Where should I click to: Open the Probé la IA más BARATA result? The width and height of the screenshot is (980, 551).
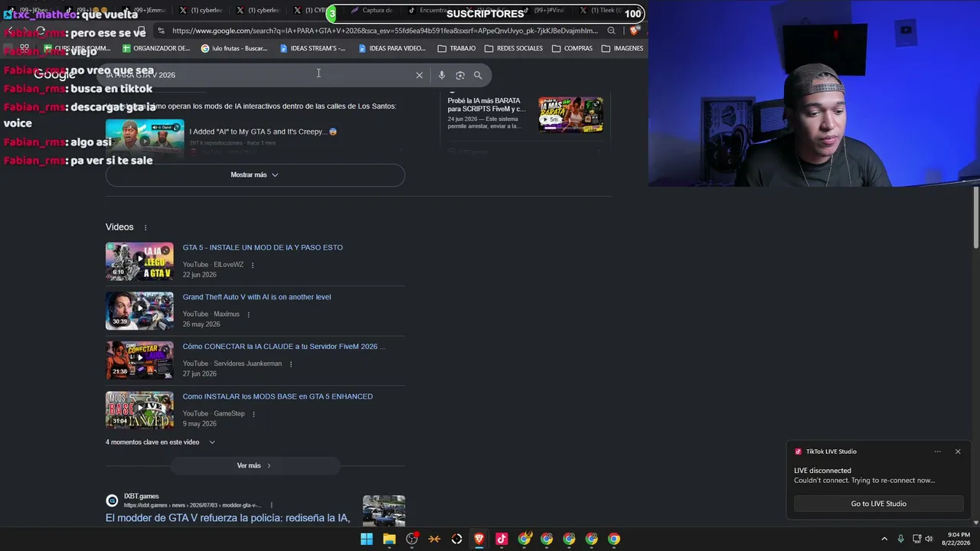[486, 105]
